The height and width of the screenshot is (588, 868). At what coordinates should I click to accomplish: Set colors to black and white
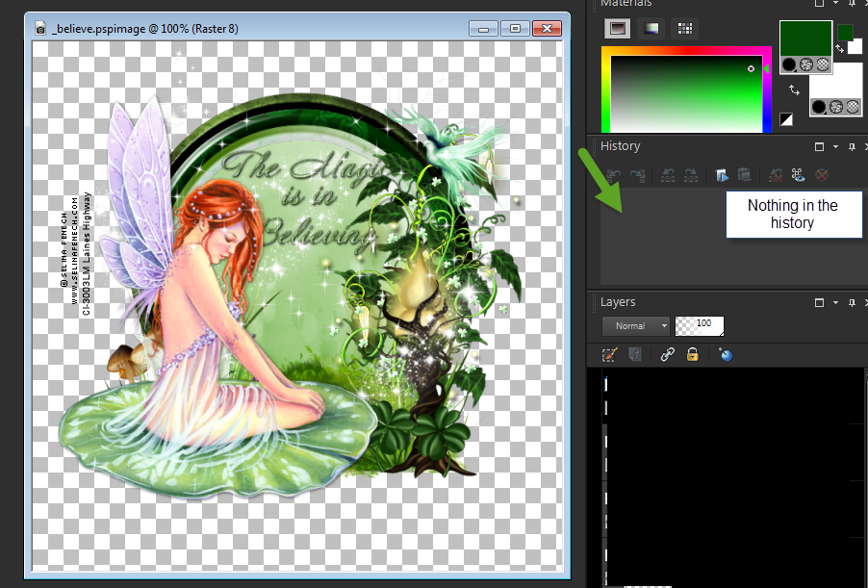click(786, 119)
